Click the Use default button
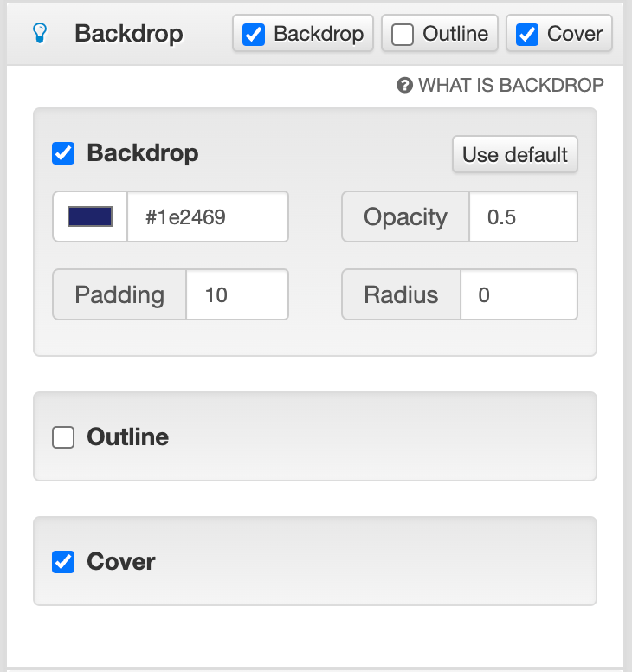The height and width of the screenshot is (672, 632). [x=514, y=155]
